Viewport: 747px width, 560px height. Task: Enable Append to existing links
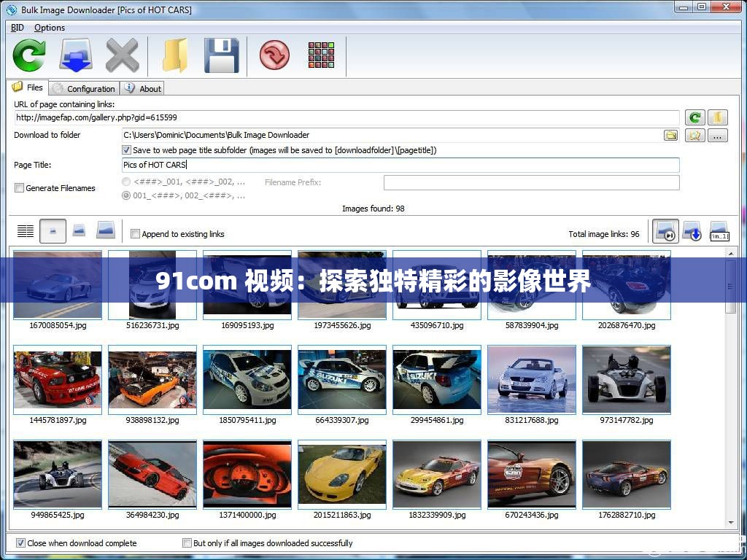coord(135,234)
